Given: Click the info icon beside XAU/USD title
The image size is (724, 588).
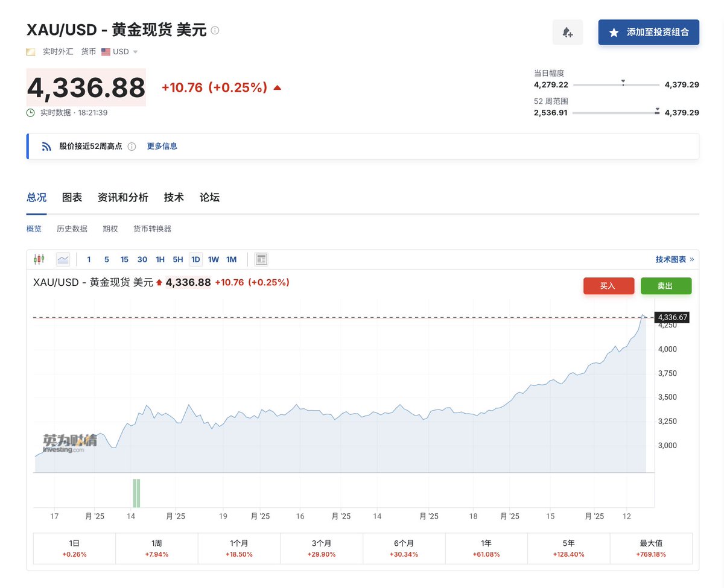Looking at the screenshot, I should click(215, 30).
